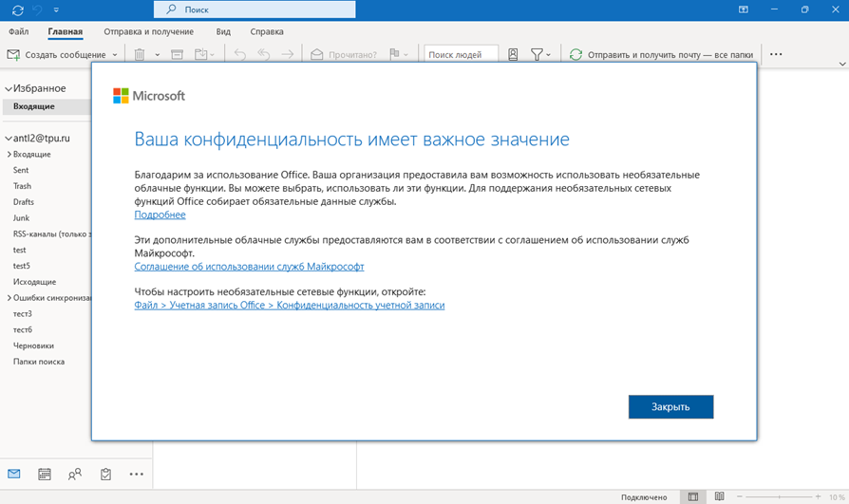
Task: Switch to the Главная tab
Action: coord(65,31)
